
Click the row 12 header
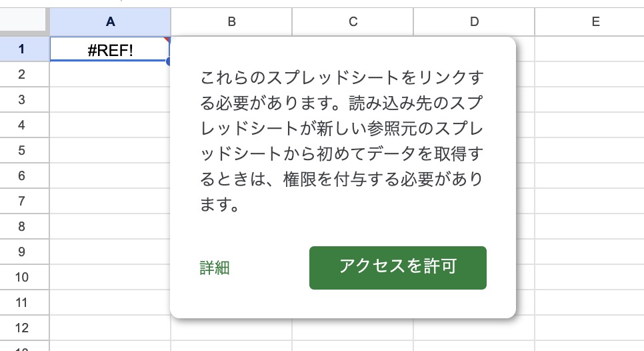[x=21, y=328]
